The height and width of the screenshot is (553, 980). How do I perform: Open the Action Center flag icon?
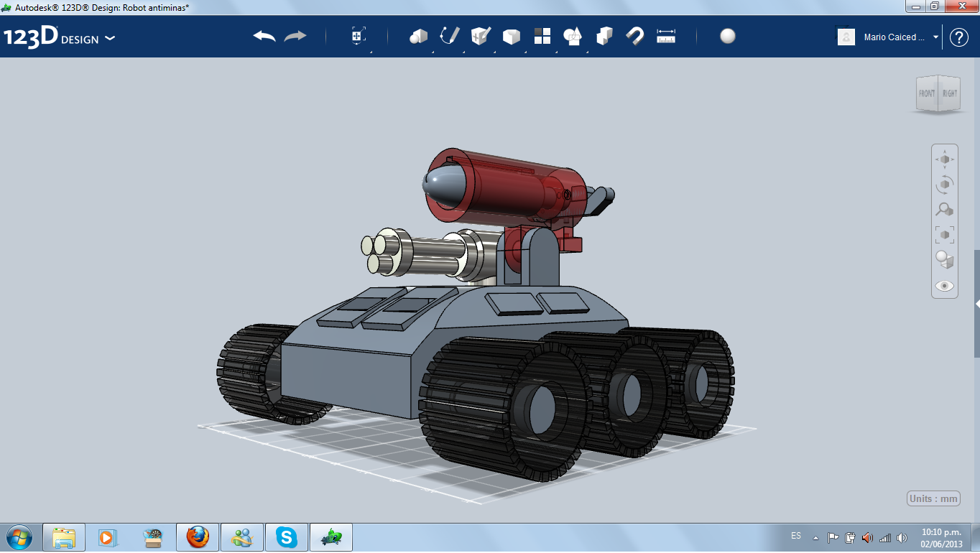tap(833, 537)
